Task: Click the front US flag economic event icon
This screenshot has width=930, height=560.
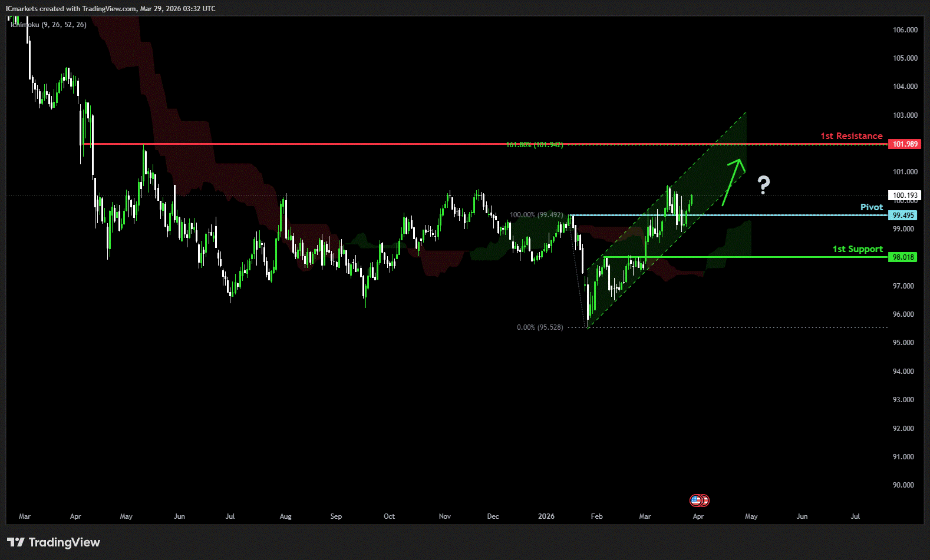Action: (x=696, y=501)
